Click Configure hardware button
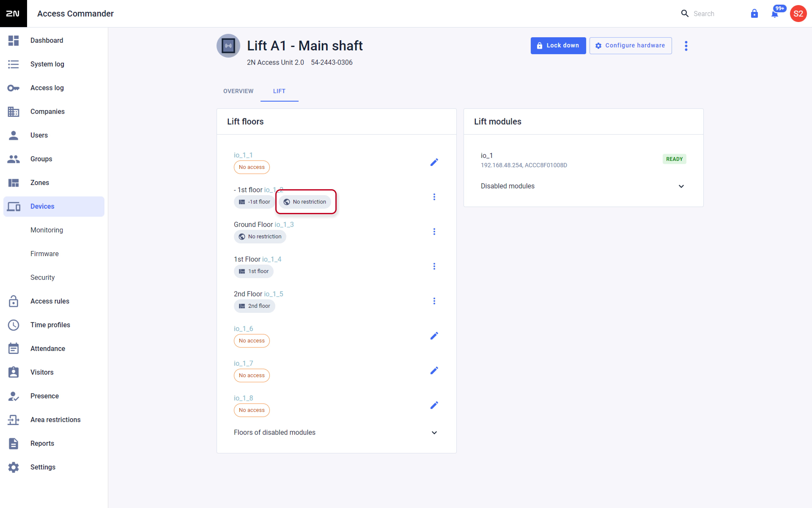 [x=631, y=46]
